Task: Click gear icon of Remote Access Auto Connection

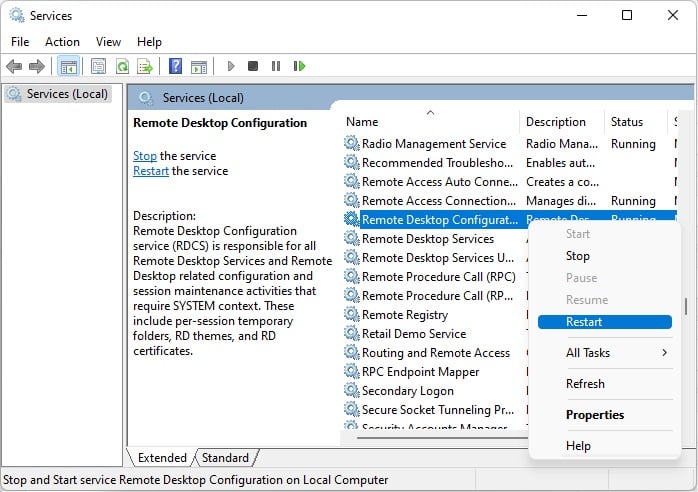Action: (352, 182)
